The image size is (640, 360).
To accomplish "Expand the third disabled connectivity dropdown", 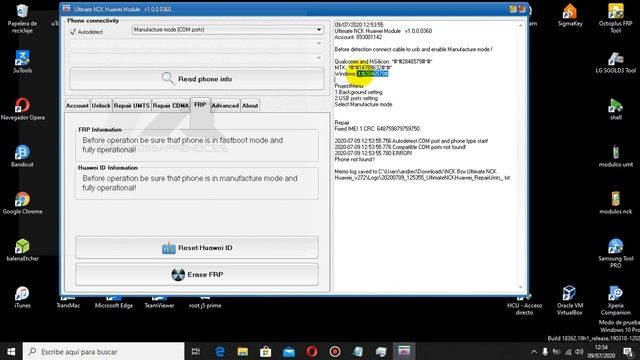I will tap(197, 58).
